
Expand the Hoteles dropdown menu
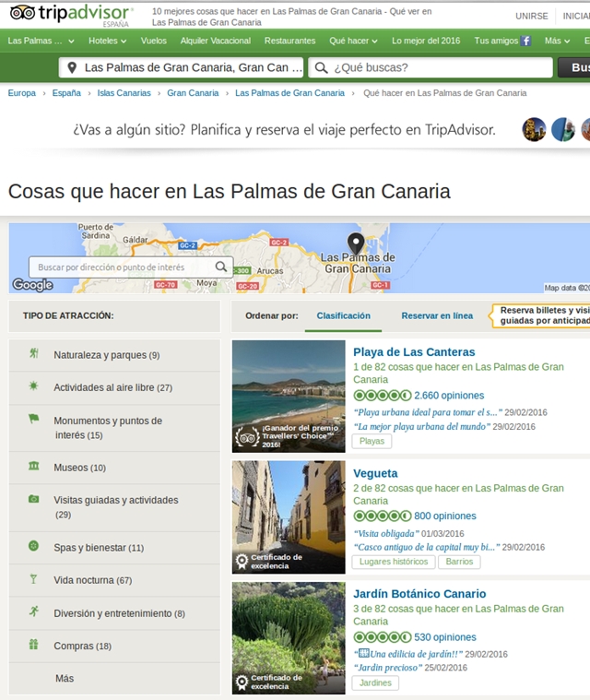point(108,42)
